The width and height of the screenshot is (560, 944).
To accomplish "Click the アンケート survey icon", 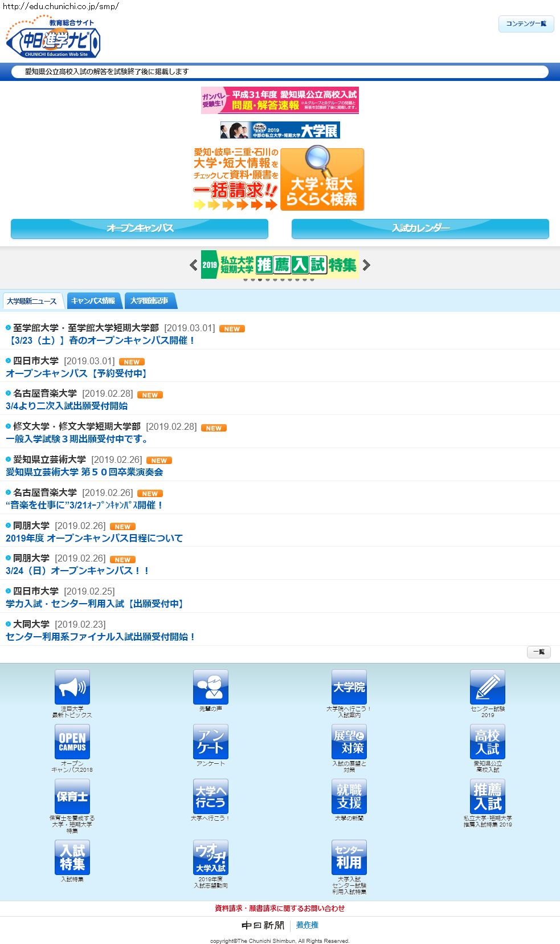I will (x=210, y=742).
